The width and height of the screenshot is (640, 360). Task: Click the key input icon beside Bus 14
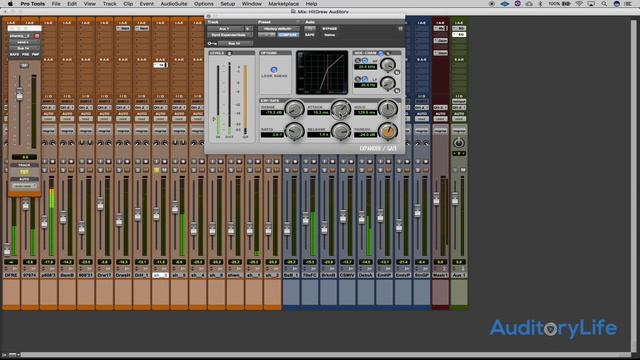(x=212, y=43)
